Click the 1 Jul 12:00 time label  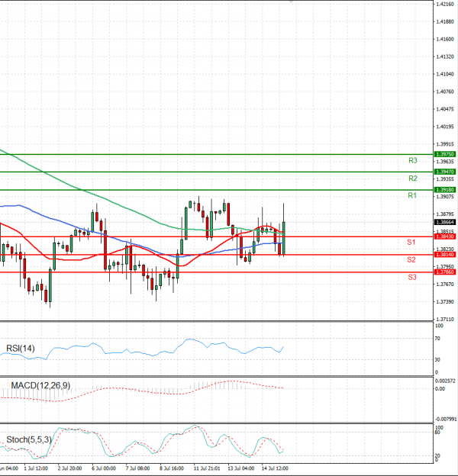pos(36,468)
